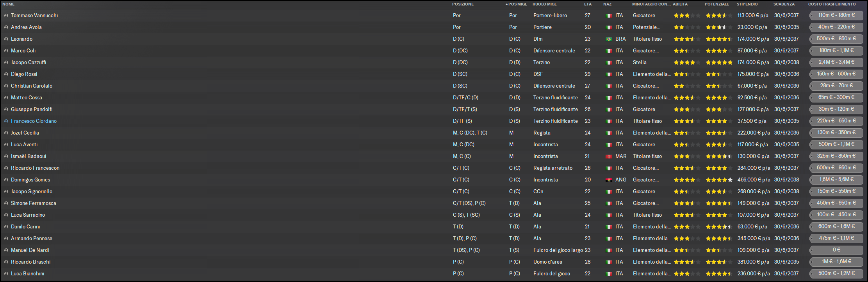
Task: Click the Morocco flag in Ismaël Badaoui's row
Action: click(x=608, y=156)
